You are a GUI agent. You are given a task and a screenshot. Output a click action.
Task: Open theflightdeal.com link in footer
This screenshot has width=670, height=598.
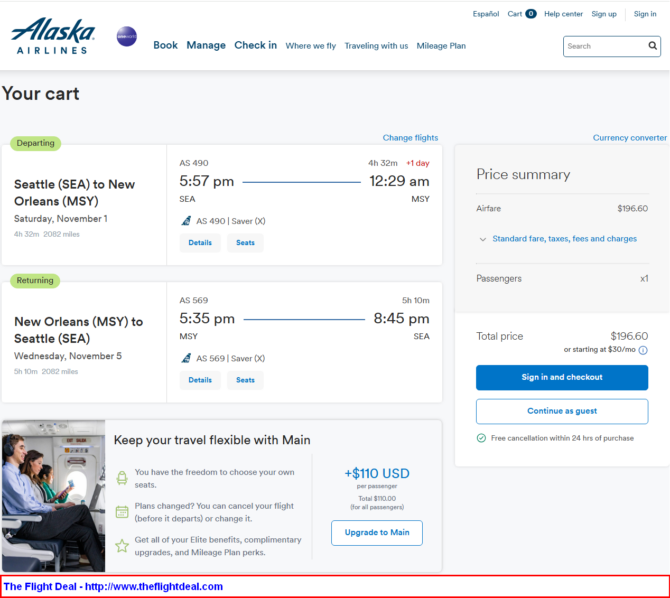pyautogui.click(x=153, y=586)
